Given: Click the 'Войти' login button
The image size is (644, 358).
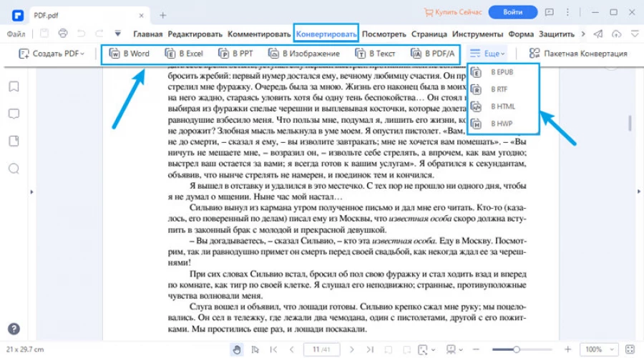Looking at the screenshot, I should 512,12.
